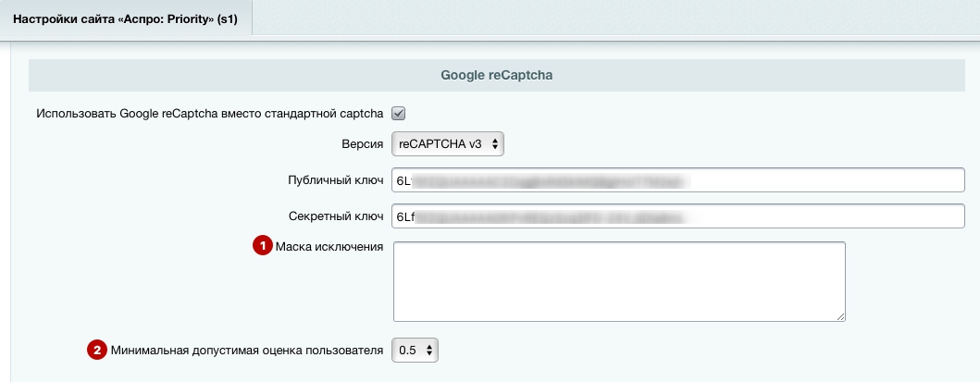
Task: Toggle the Google reCaptcha usage checkbox
Action: [x=398, y=114]
